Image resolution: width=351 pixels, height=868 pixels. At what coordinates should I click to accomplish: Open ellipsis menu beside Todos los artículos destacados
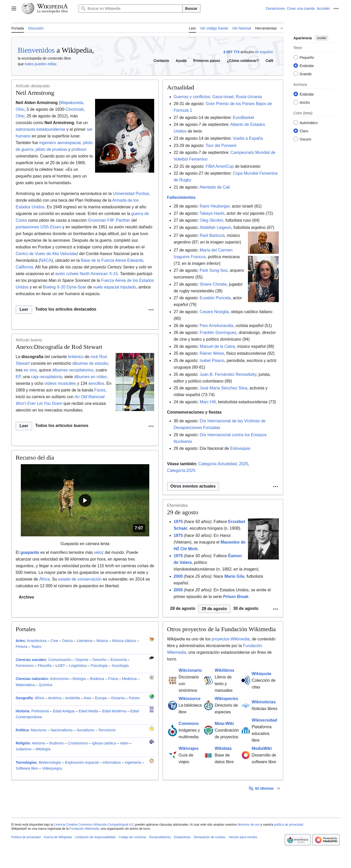151,310
